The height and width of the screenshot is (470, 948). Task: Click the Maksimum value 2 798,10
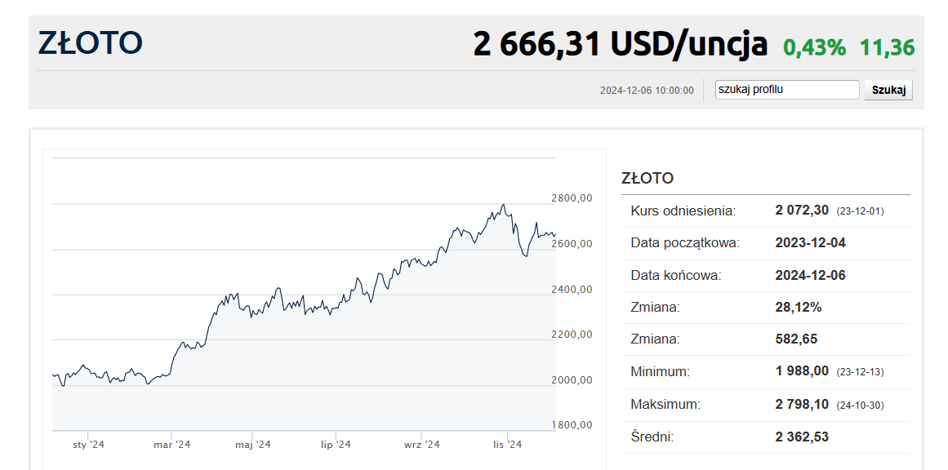click(802, 404)
